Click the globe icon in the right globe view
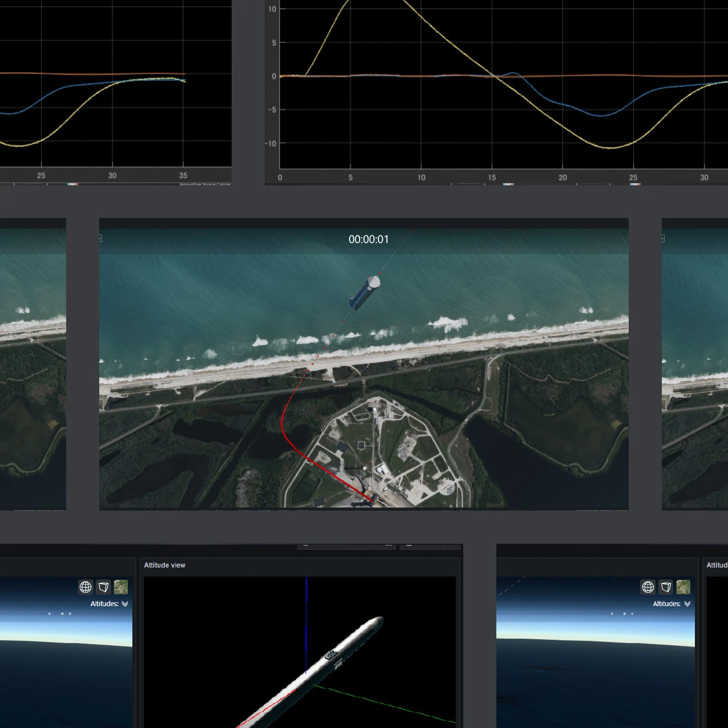 (x=648, y=587)
